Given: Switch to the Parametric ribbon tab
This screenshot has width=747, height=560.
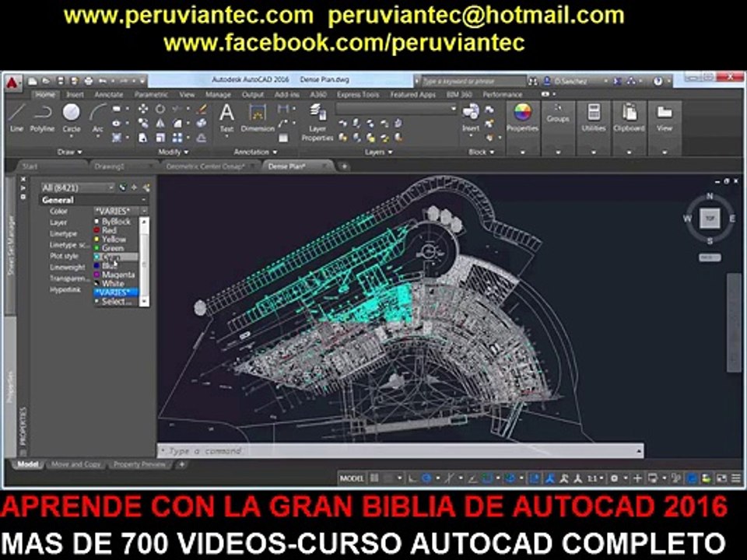Looking at the screenshot, I should coord(151,95).
